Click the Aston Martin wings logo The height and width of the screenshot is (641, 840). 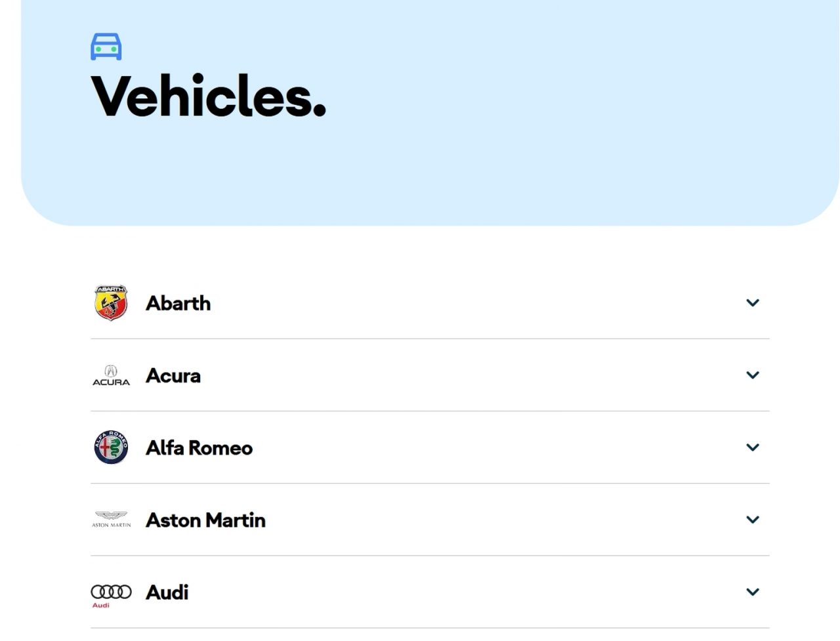click(x=111, y=520)
